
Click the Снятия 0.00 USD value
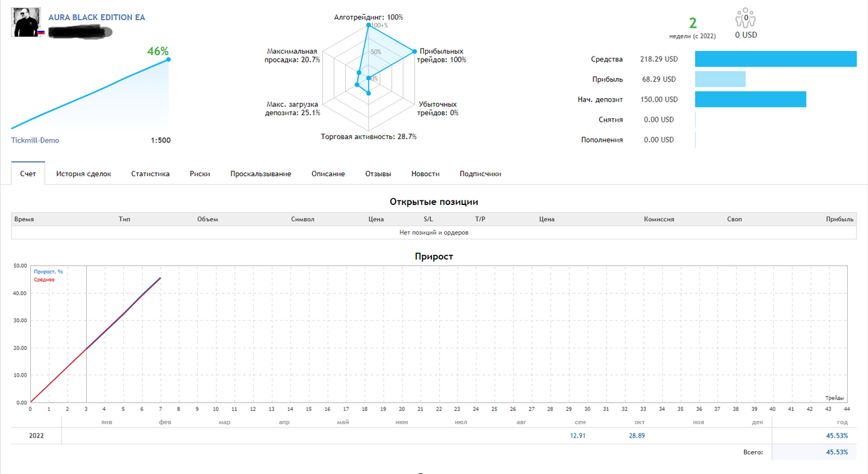point(659,120)
